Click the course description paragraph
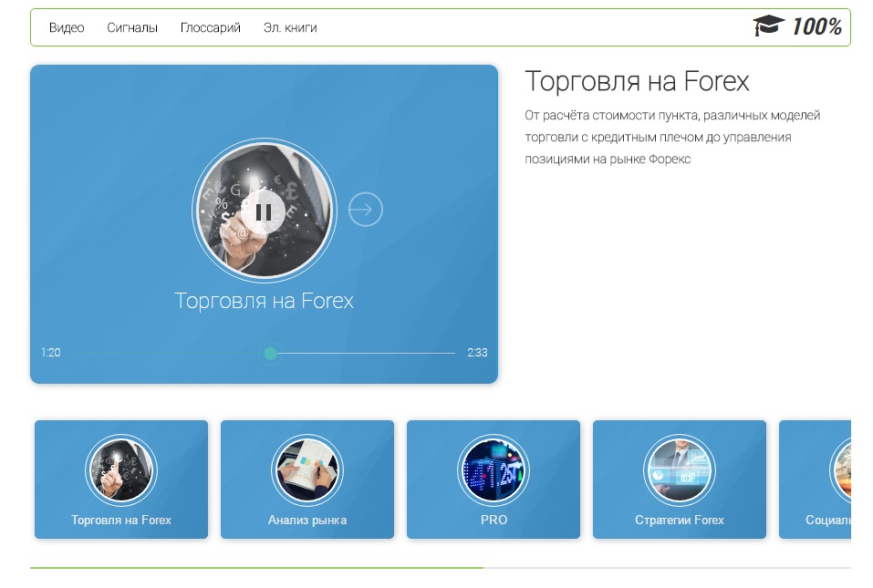 click(x=672, y=137)
